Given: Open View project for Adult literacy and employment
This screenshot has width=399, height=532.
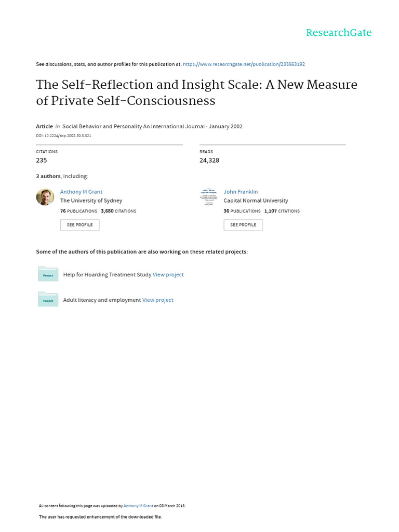Looking at the screenshot, I should click(158, 300).
